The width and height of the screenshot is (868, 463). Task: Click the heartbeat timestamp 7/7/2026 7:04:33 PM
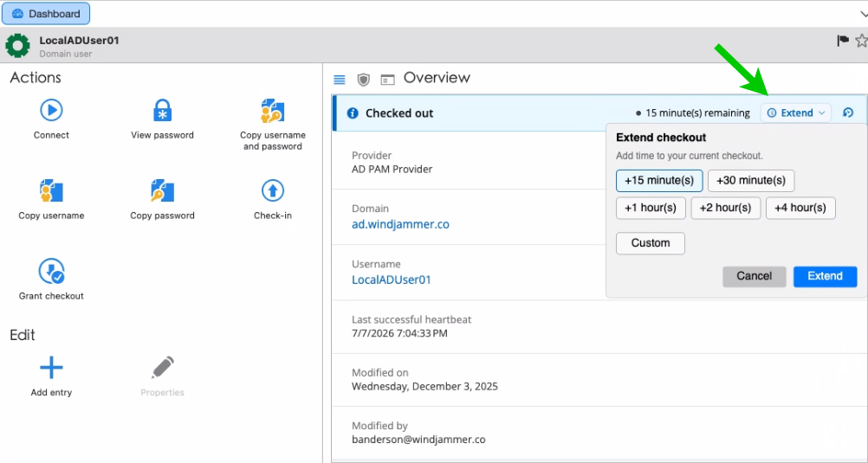399,333
